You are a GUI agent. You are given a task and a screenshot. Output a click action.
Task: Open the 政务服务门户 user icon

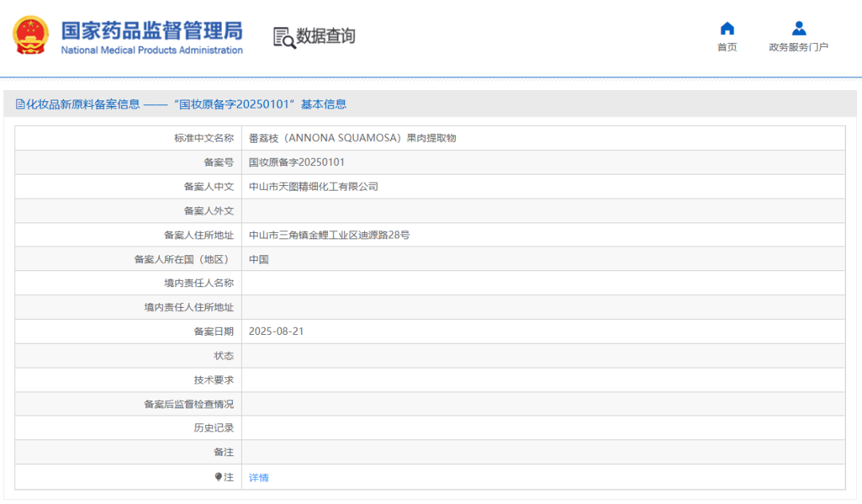(799, 28)
